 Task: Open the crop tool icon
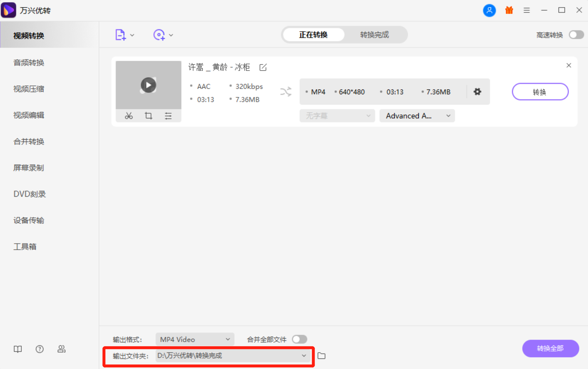pyautogui.click(x=149, y=116)
